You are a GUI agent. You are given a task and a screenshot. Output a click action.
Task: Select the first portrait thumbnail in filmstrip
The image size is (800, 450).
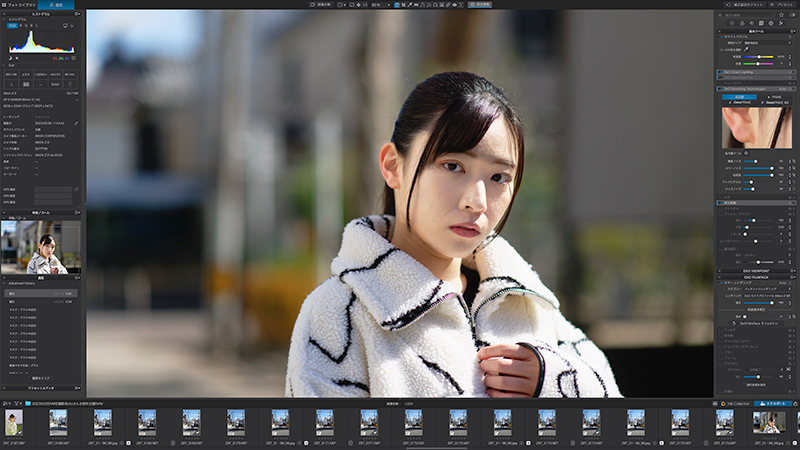(x=14, y=423)
